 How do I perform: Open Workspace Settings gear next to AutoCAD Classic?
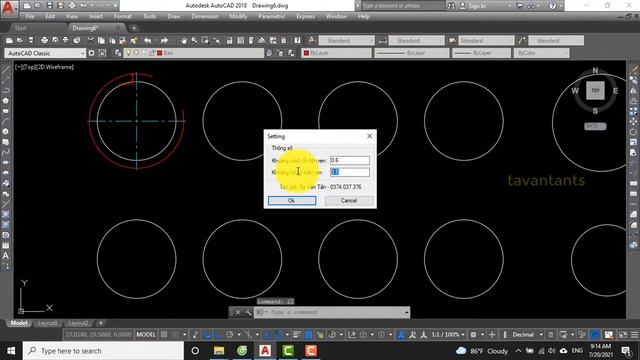point(91,53)
